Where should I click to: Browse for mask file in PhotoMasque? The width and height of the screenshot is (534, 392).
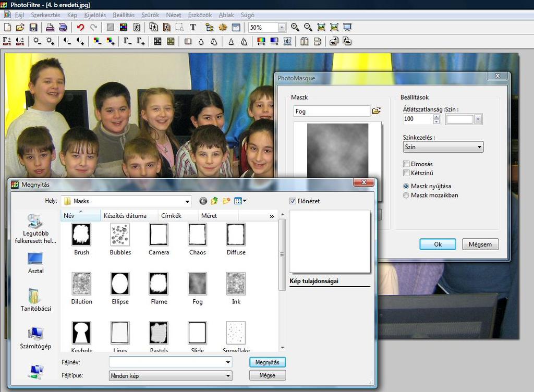377,111
